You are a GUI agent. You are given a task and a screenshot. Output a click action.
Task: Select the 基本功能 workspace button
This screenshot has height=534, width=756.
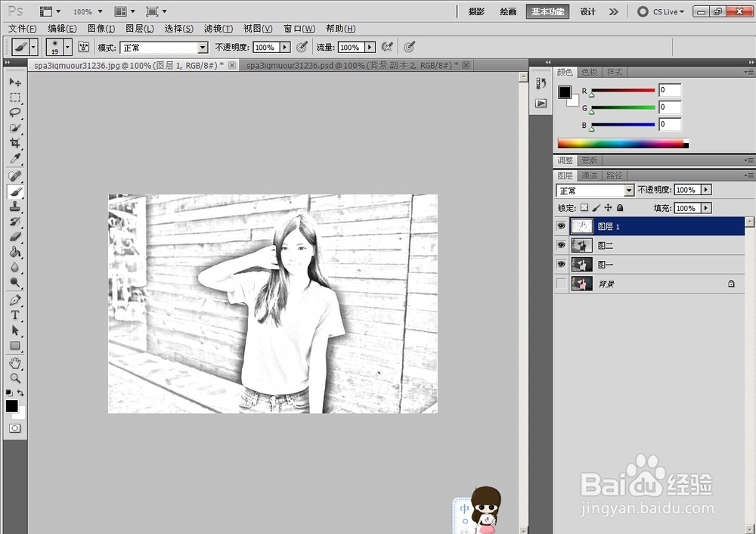click(547, 11)
